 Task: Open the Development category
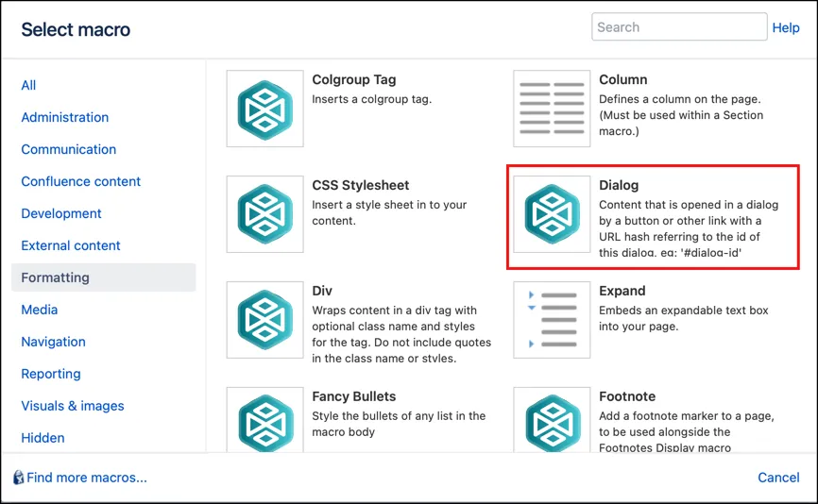pos(61,213)
